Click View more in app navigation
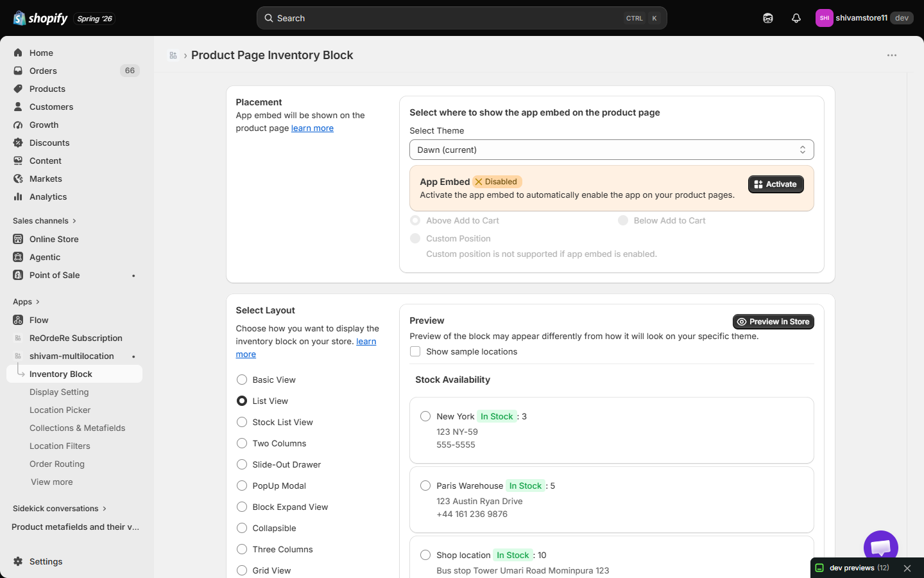 [x=52, y=482]
